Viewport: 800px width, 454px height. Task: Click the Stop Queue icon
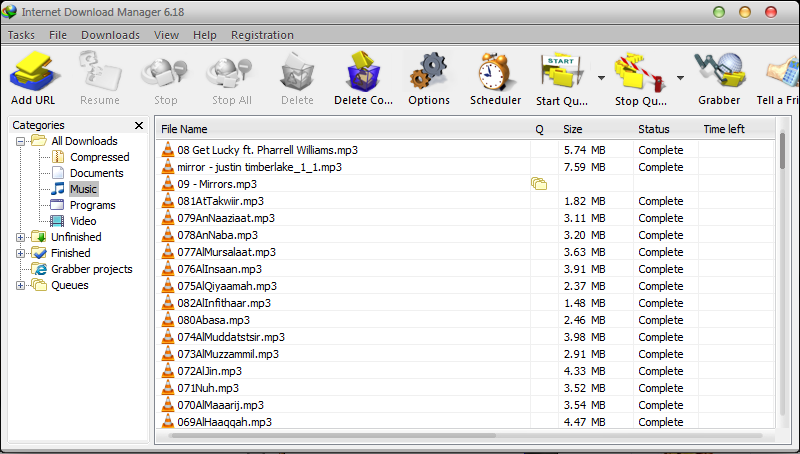pyautogui.click(x=640, y=72)
